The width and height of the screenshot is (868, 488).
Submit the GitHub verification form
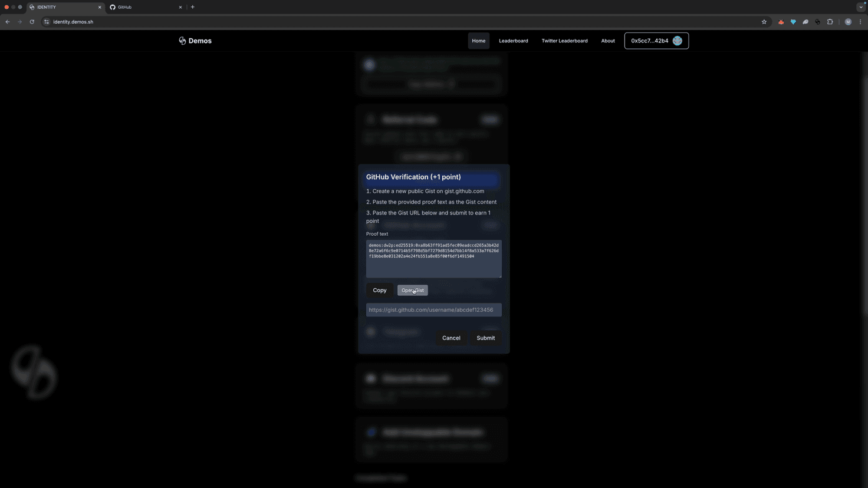485,338
